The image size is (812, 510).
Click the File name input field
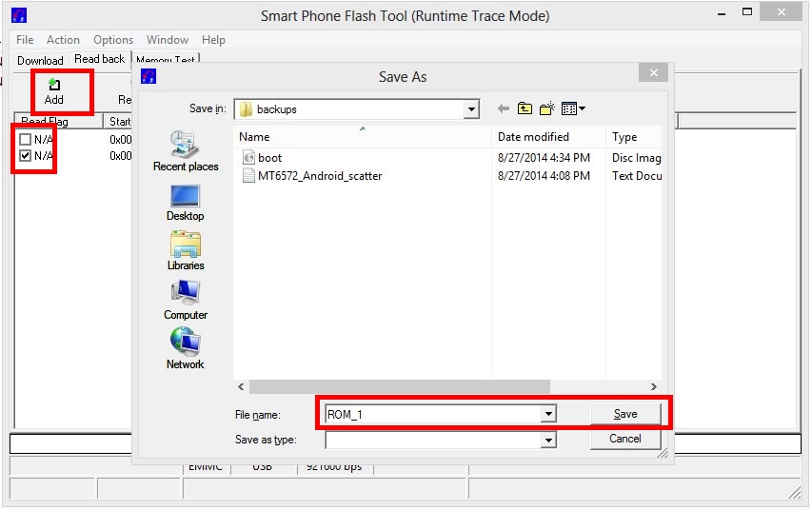tap(434, 414)
